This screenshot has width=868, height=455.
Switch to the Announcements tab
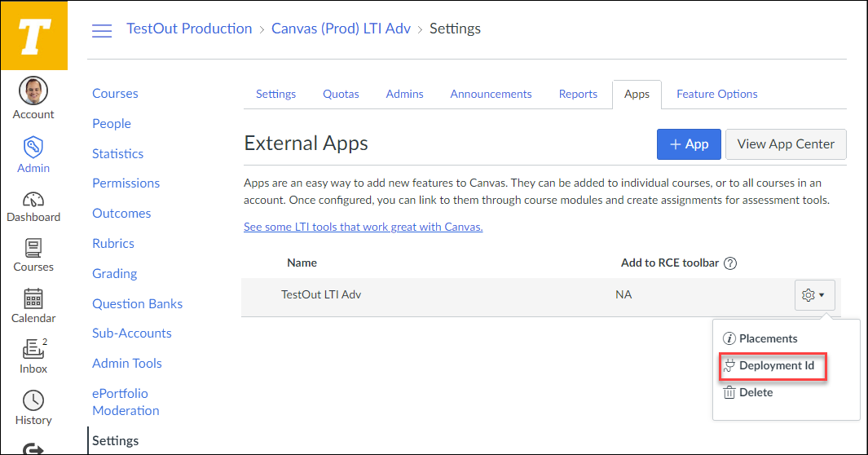pyautogui.click(x=491, y=94)
